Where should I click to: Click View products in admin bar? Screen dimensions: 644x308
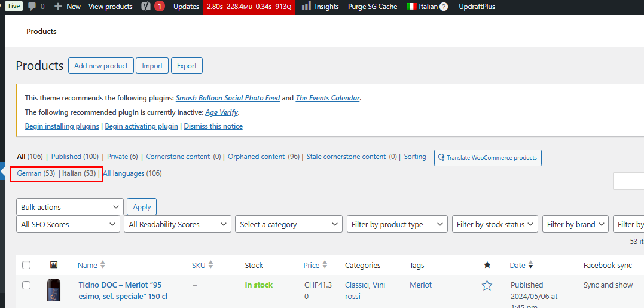tap(111, 7)
